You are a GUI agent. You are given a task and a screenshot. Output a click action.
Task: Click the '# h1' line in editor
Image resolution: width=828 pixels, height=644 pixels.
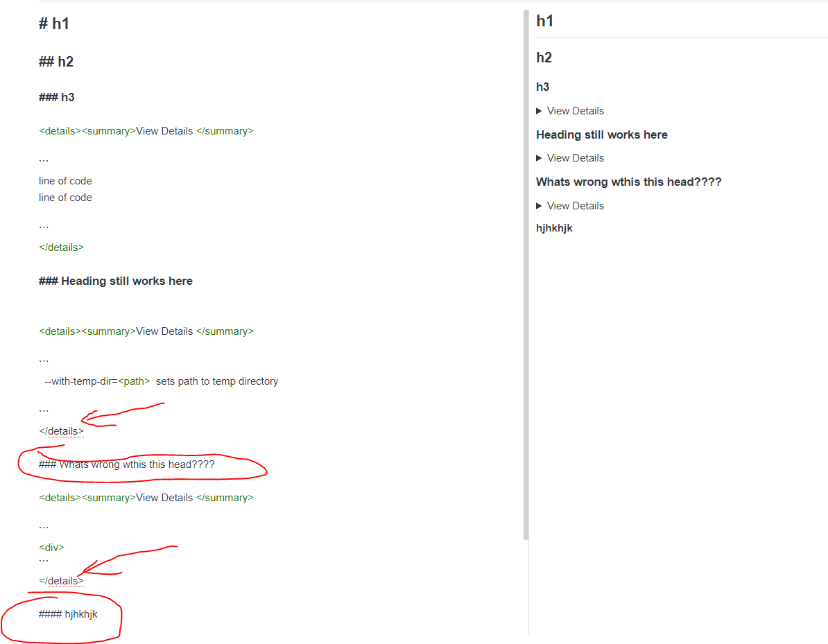click(54, 24)
